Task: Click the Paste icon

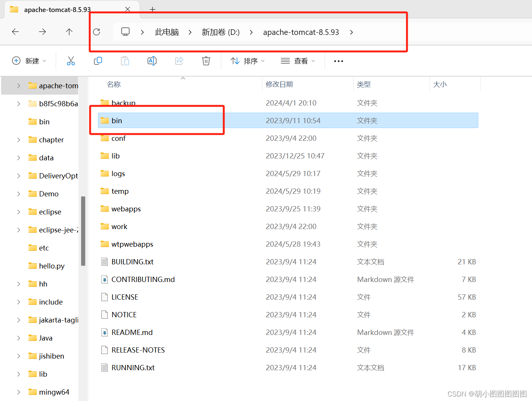Action: tap(125, 60)
